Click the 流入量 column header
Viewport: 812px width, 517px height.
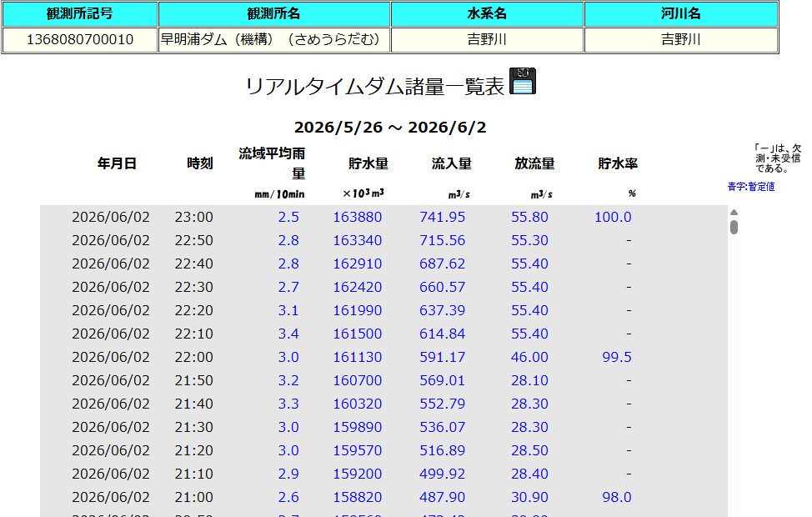(452, 163)
